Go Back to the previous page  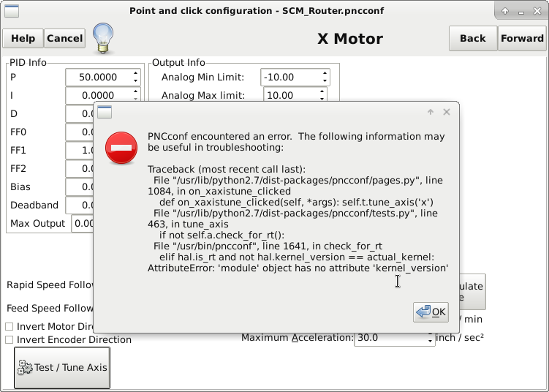click(x=473, y=38)
